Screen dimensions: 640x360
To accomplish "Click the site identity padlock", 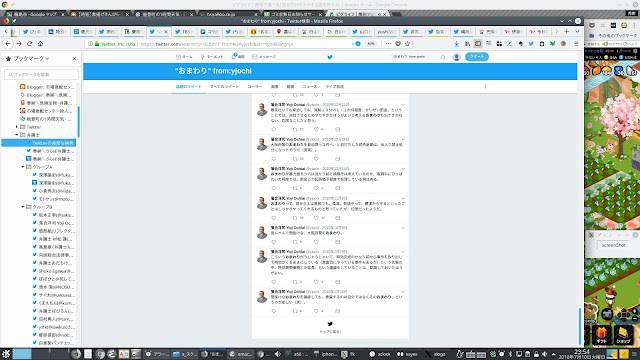I will tap(97, 44).
